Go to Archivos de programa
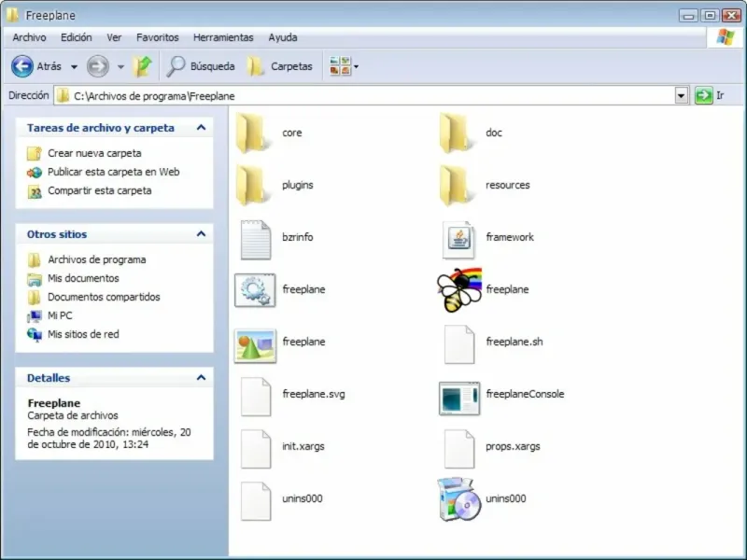The image size is (747, 560). tap(97, 259)
